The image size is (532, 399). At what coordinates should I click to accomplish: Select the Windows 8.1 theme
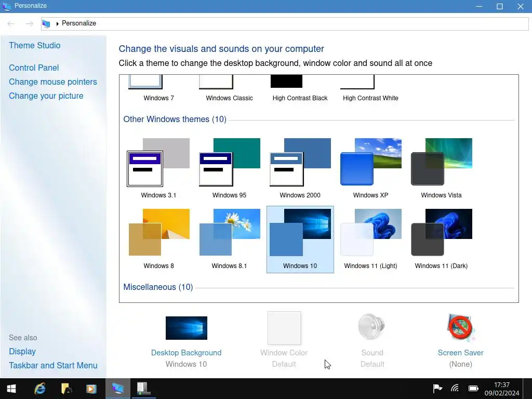(x=229, y=239)
